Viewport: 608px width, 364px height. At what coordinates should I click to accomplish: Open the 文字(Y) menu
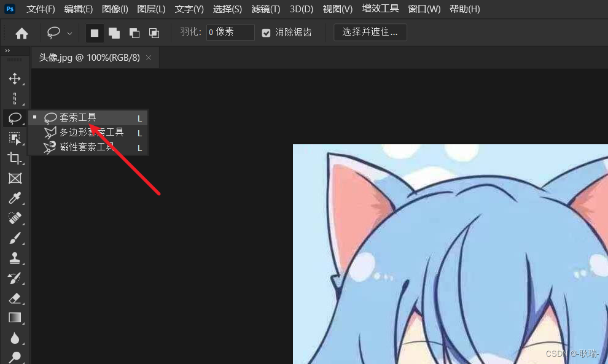pos(189,9)
